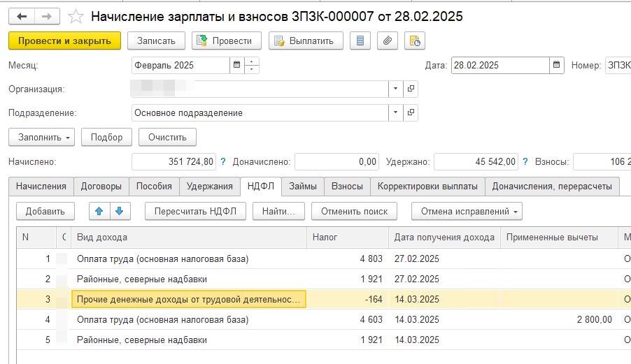The height and width of the screenshot is (364, 631).
Task: Switch to the Удержания tab
Action: click(x=210, y=187)
